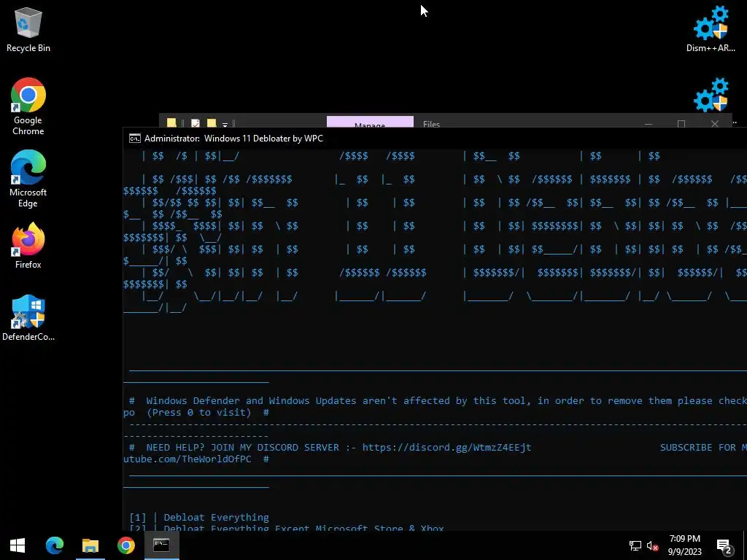
Task: Select the DefenderCo... desktop shortcut
Action: [28, 318]
